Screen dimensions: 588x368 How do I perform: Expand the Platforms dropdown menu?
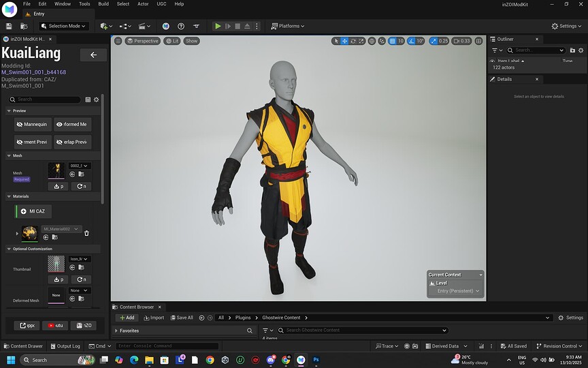(287, 26)
